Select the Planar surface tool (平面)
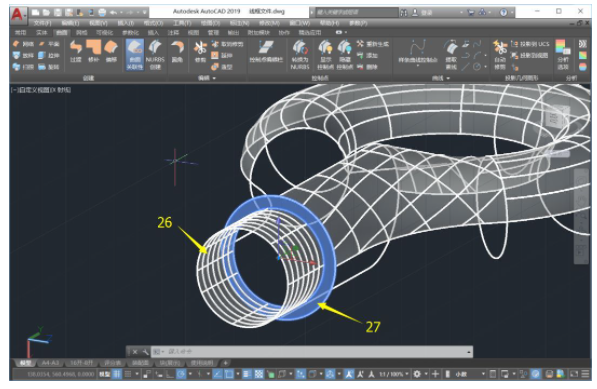This screenshot has height=389, width=597. click(49, 44)
